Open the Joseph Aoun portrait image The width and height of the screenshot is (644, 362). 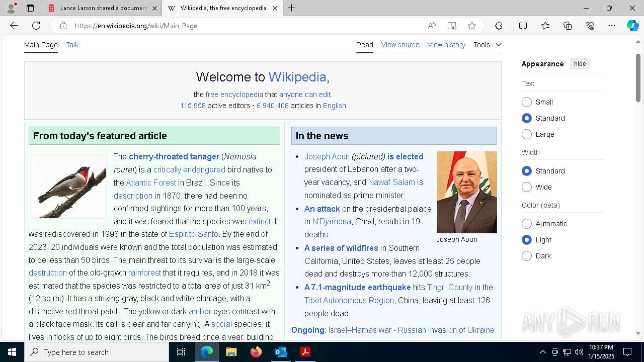[467, 192]
